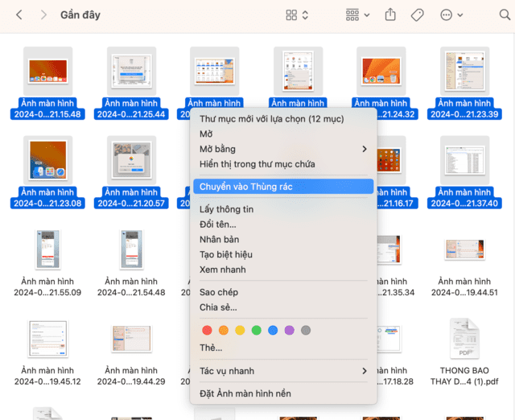Viewport: 515px width, 420px height.
Task: Click 'Nhân bản' to duplicate
Action: click(x=283, y=240)
